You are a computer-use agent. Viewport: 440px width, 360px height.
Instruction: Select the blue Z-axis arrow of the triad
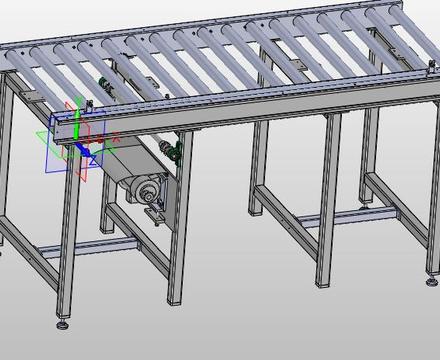point(83,150)
